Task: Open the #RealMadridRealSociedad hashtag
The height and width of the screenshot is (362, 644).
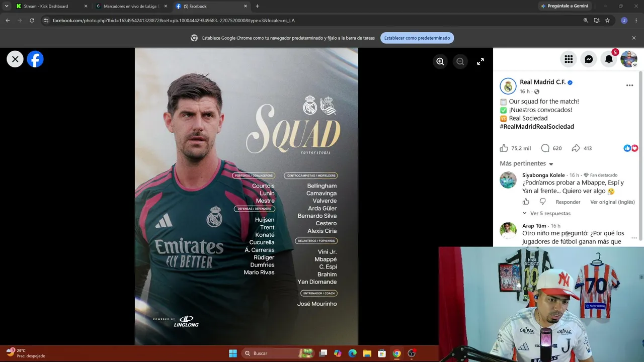Action: (x=537, y=127)
